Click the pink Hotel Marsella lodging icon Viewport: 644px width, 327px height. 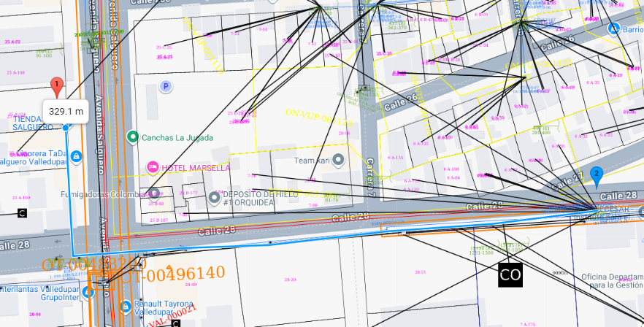tap(153, 167)
